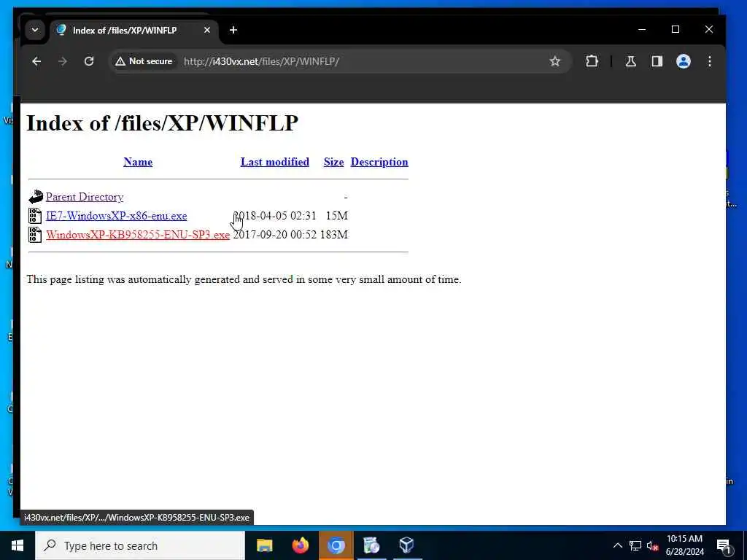Toggle the side panel icon
Screen dimensions: 747x560
657,61
